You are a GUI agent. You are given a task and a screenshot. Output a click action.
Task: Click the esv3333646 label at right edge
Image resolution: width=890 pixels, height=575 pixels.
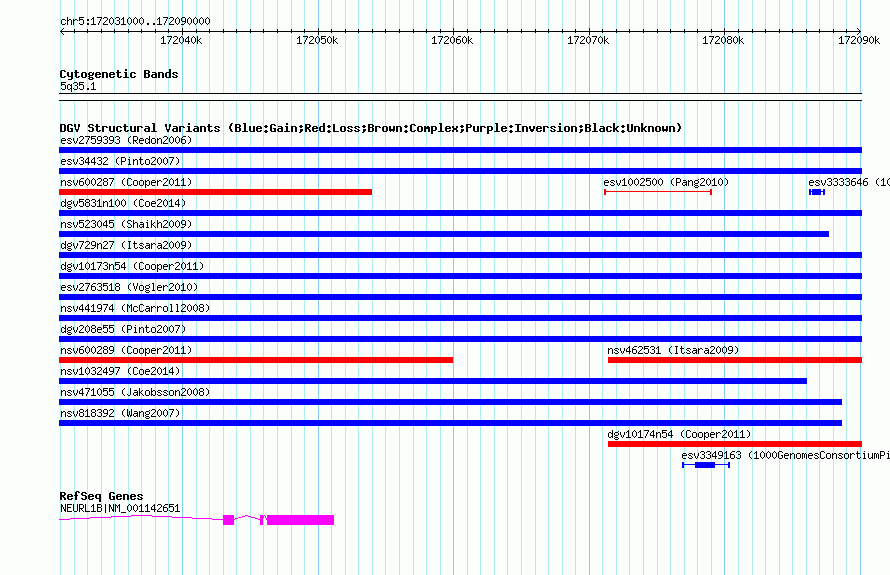click(x=849, y=182)
